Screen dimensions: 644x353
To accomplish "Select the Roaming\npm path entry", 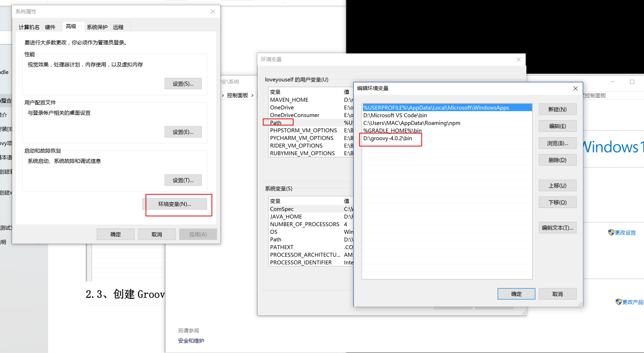I will click(x=447, y=123).
